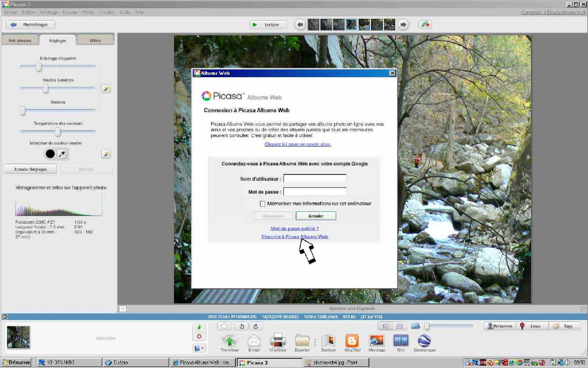This screenshot has width=588, height=368.
Task: Collapse the left panel arrow icon
Action: pyautogui.click(x=5, y=317)
